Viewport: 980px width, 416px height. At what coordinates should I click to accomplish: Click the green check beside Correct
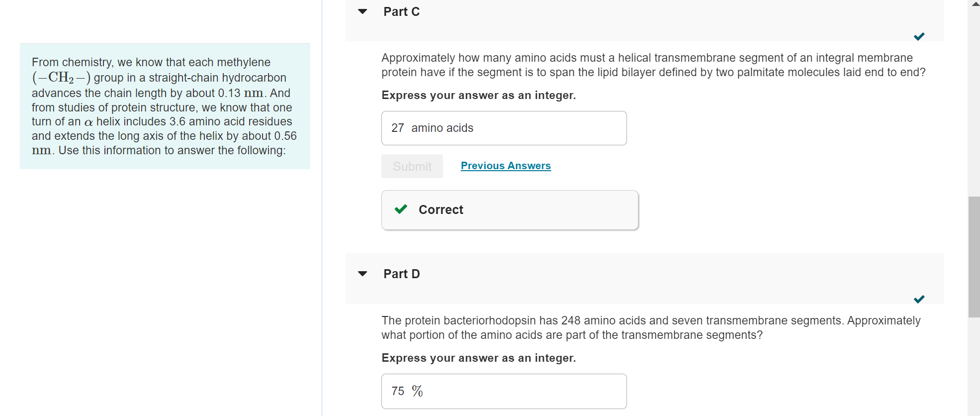tap(401, 209)
